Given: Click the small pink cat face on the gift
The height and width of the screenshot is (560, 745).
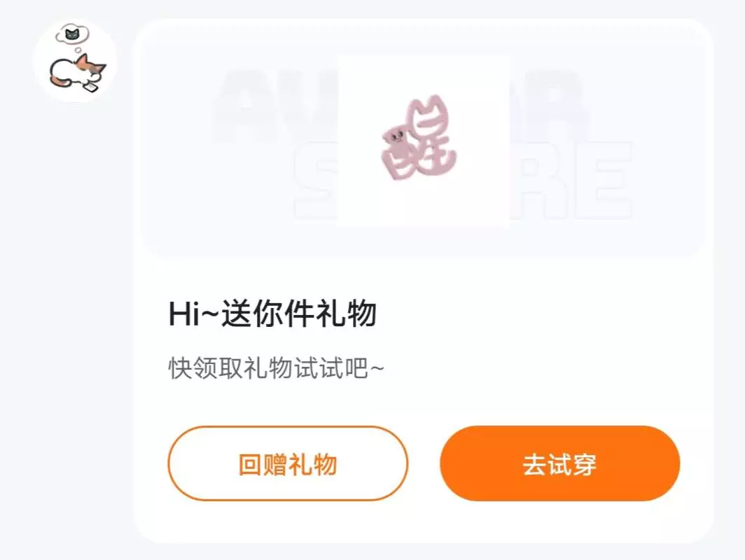Looking at the screenshot, I should (397, 137).
